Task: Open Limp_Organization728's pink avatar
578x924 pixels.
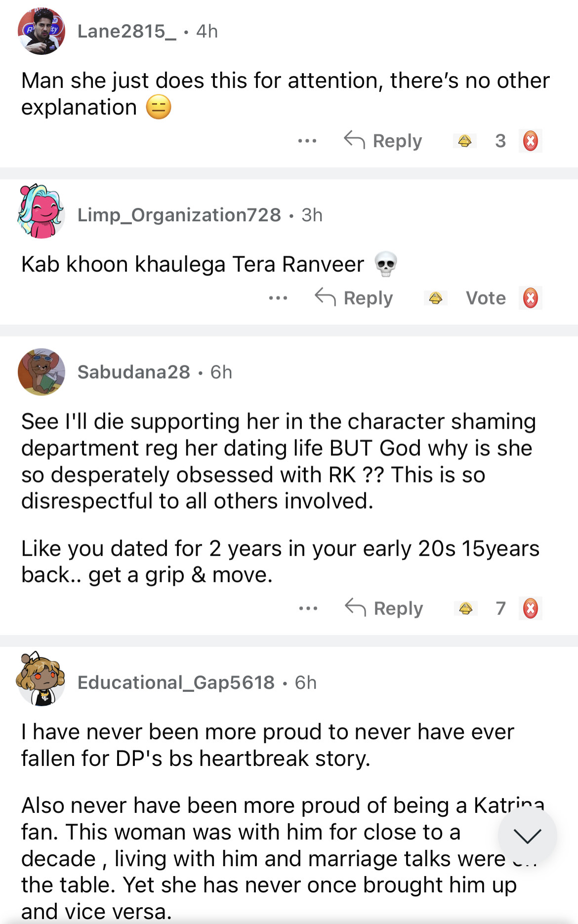Action: tap(41, 211)
